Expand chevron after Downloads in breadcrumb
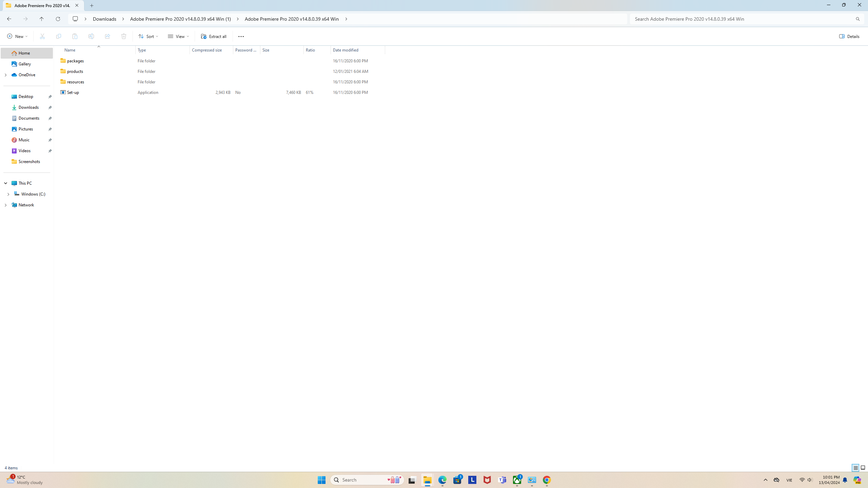This screenshot has height=488, width=868. coord(123,19)
